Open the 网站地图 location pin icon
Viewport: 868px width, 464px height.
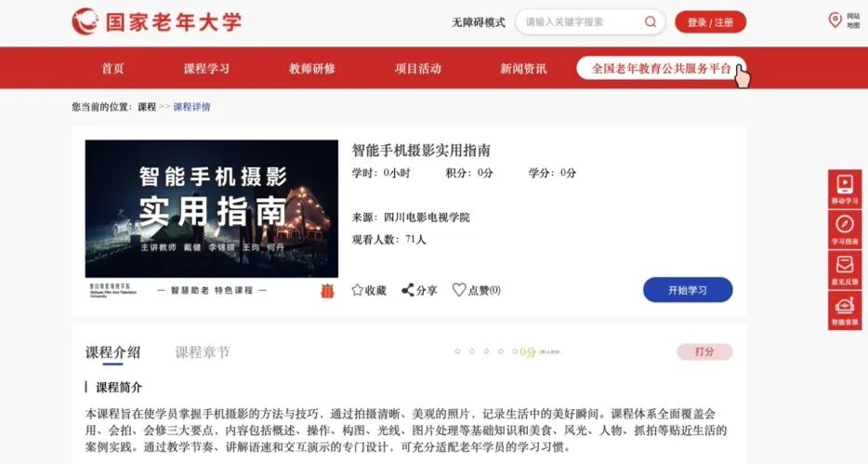[x=835, y=20]
